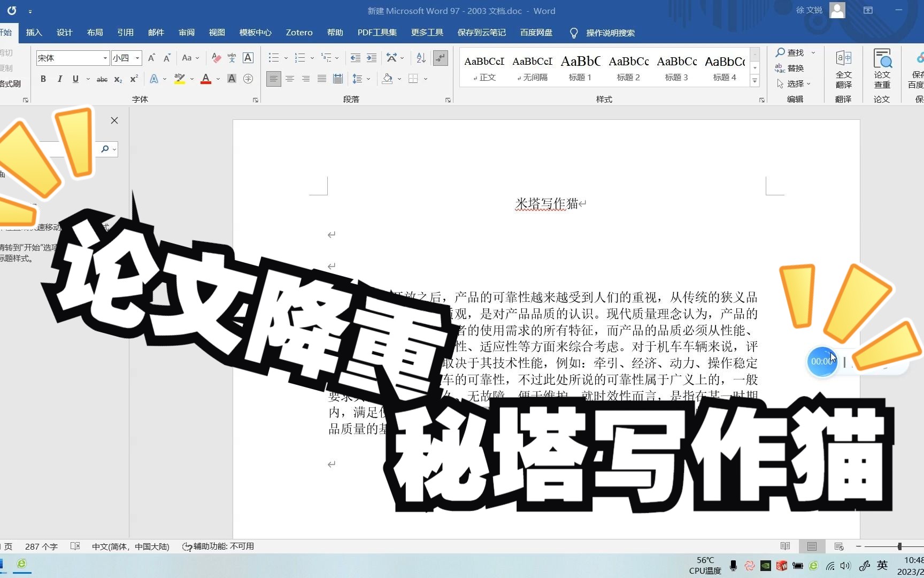This screenshot has height=578, width=924.
Task: Open the Zotero ribbon tab
Action: [299, 33]
